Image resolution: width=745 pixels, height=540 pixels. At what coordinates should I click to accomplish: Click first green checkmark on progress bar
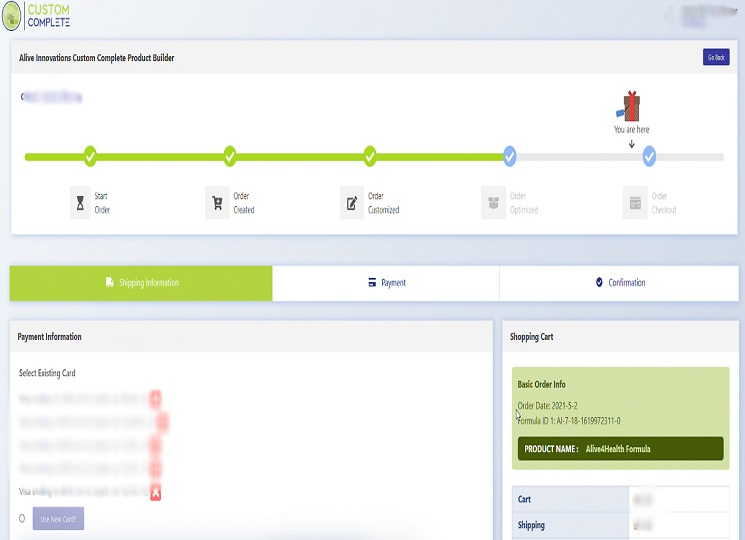[90, 156]
